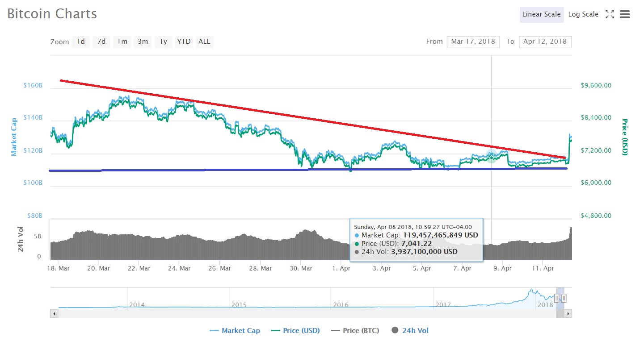Click the Bitcoin Charts heading
Screen dimensions: 644x341
coord(52,13)
